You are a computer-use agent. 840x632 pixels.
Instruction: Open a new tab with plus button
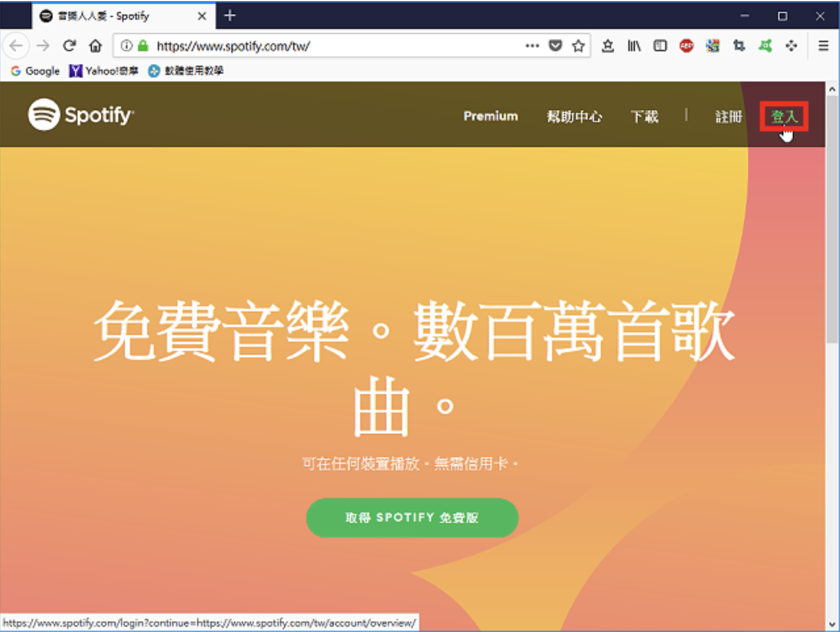tap(229, 15)
